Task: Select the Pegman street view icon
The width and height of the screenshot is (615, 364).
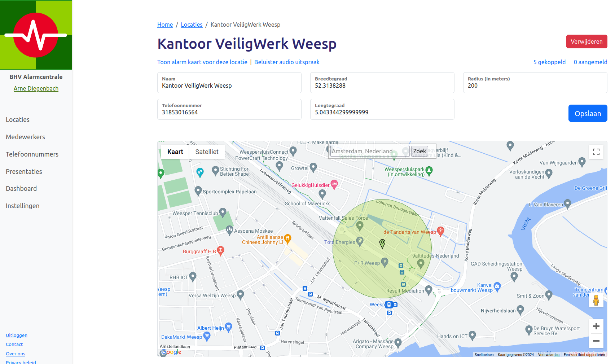Action: tap(596, 300)
